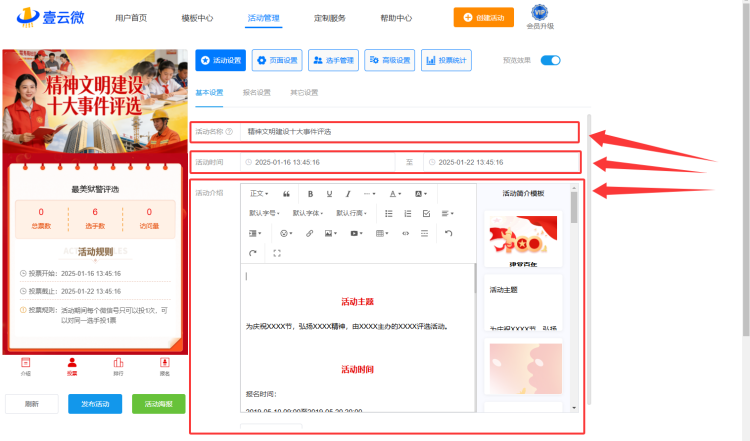Go to 用户首页 in top navigation
This screenshot has height=441, width=750.
(131, 18)
